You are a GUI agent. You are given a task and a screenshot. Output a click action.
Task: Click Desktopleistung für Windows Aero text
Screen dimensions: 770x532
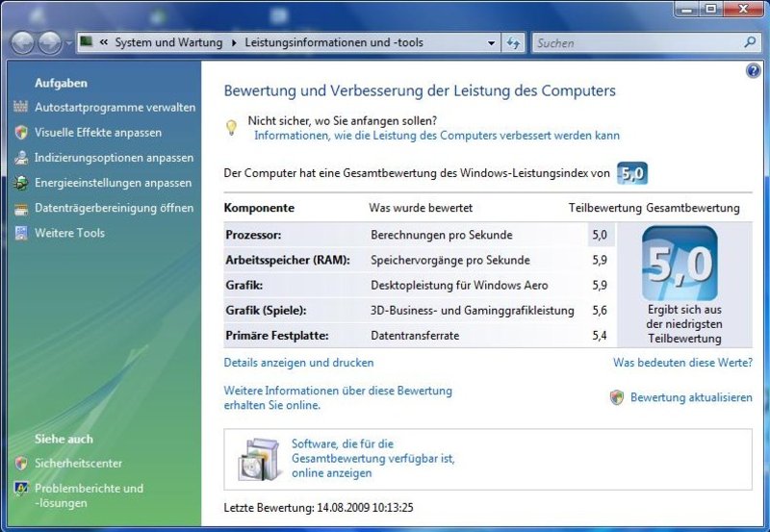tap(459, 285)
